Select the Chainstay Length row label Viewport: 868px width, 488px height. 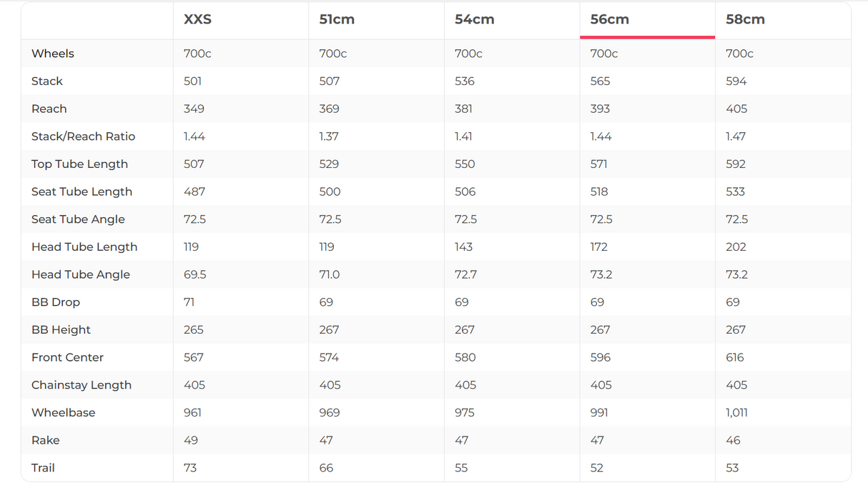click(82, 385)
